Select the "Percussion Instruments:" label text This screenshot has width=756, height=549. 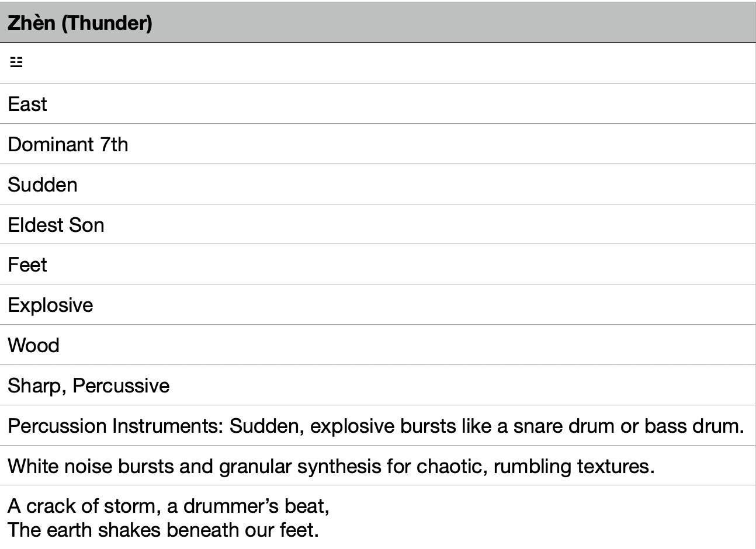pyautogui.click(x=116, y=426)
